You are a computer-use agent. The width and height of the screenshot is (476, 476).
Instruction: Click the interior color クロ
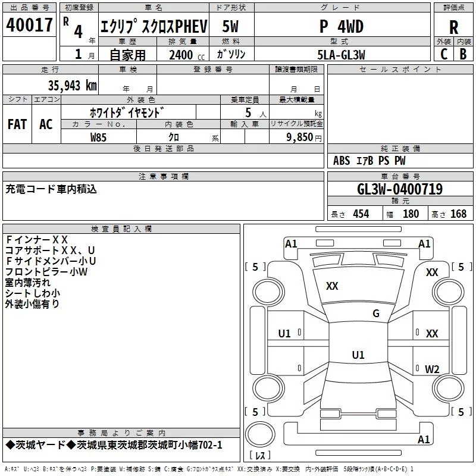coord(174,137)
